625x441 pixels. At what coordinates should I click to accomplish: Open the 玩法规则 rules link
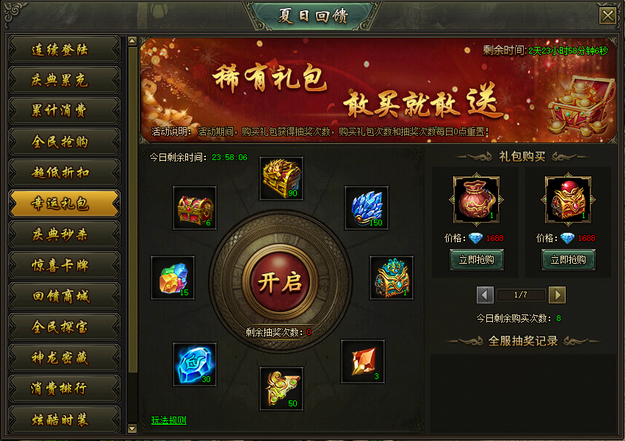(x=169, y=420)
